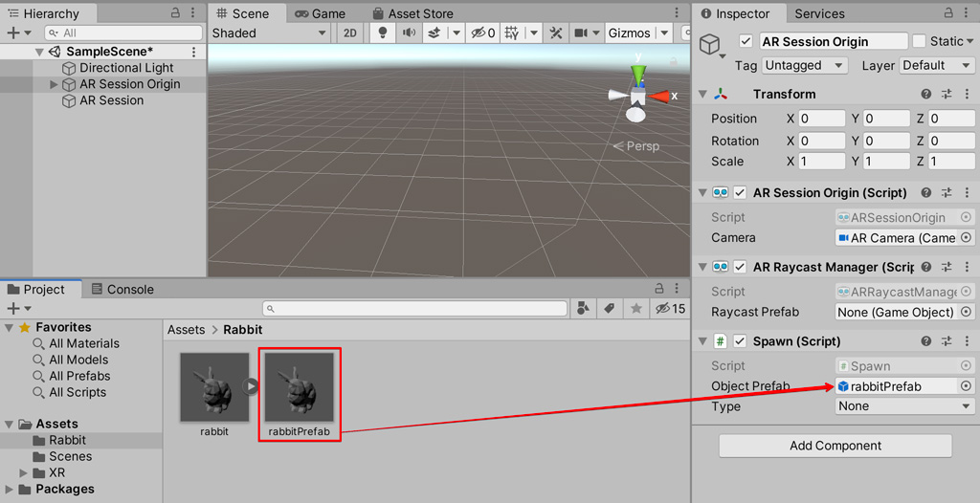Open the Tag Untagged dropdown
Viewport: 980px width, 503px height.
804,65
